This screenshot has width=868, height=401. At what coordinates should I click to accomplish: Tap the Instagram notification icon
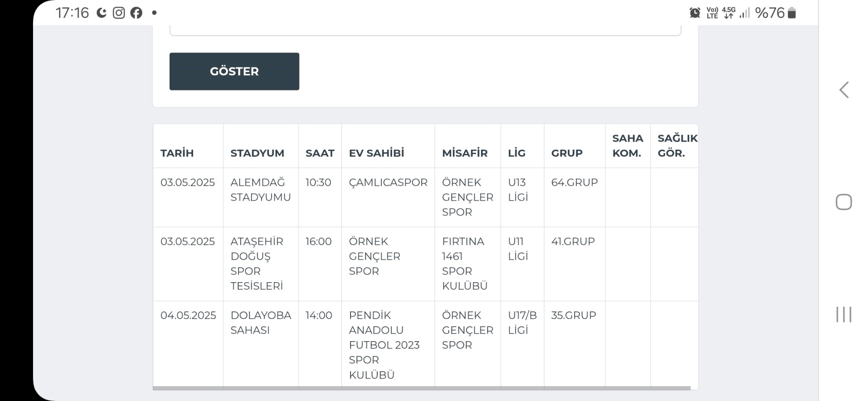click(x=119, y=13)
